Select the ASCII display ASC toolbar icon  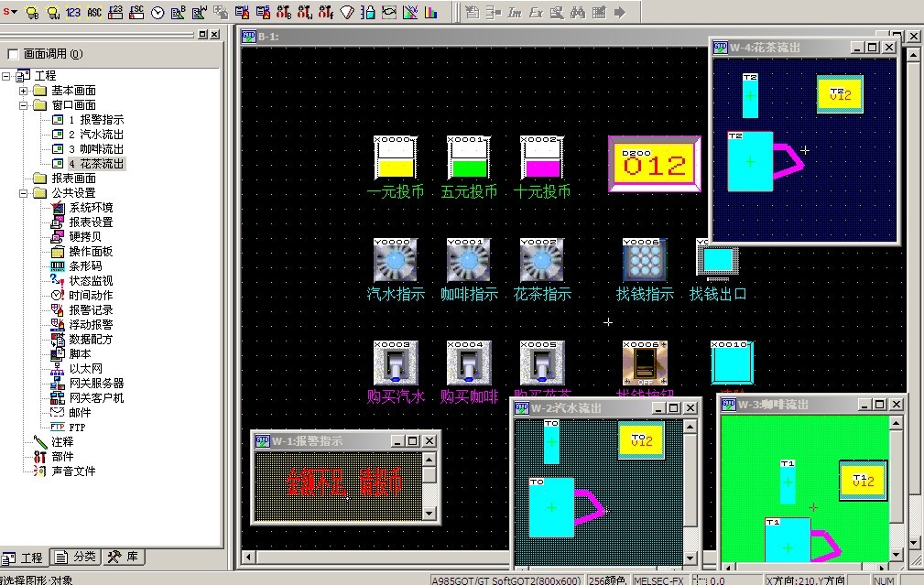point(94,12)
